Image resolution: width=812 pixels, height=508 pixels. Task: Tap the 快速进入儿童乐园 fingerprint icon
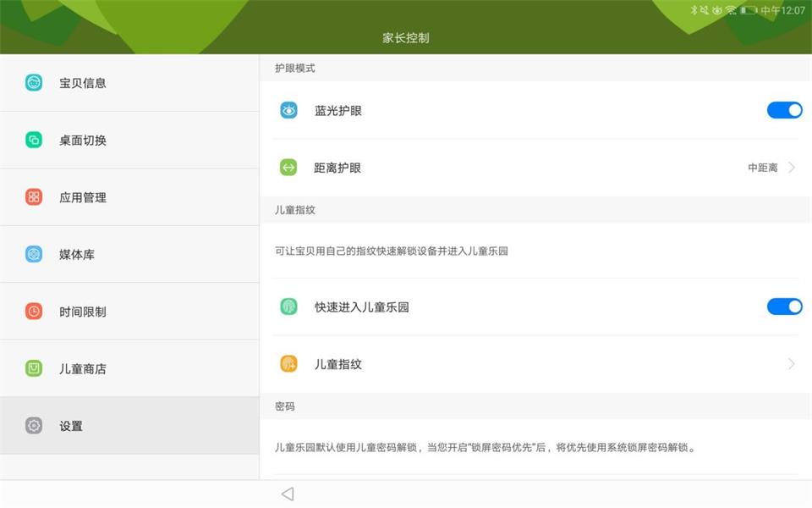pos(288,306)
